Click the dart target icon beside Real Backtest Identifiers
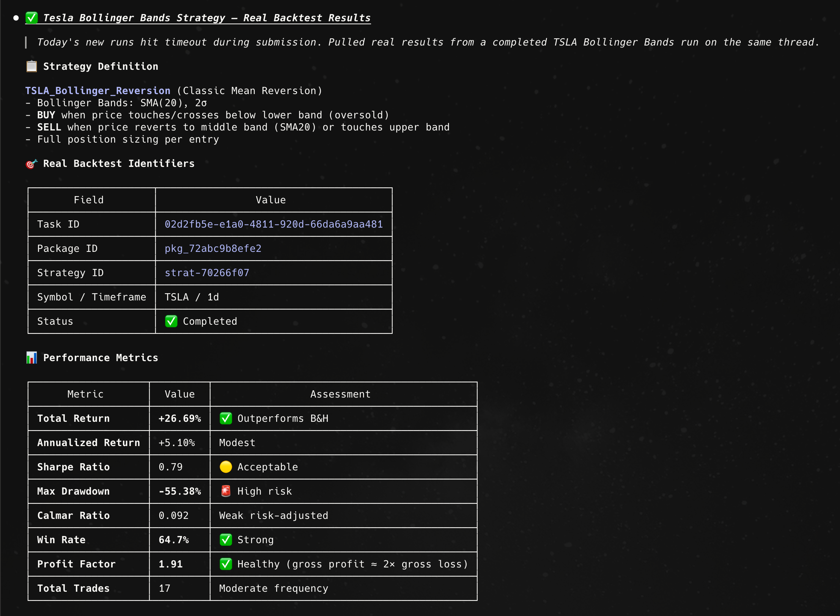Screen dimensions: 840x616 pyautogui.click(x=31, y=163)
